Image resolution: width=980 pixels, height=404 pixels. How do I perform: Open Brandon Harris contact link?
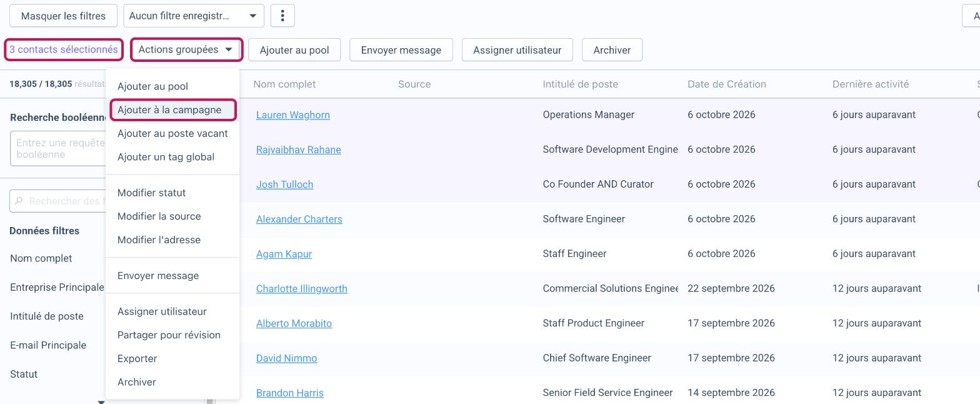(x=290, y=393)
